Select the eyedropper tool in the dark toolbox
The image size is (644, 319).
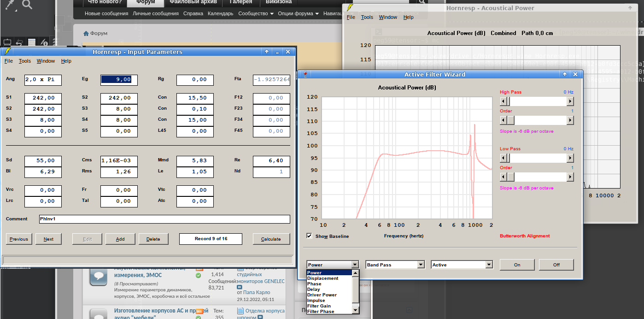(x=10, y=5)
